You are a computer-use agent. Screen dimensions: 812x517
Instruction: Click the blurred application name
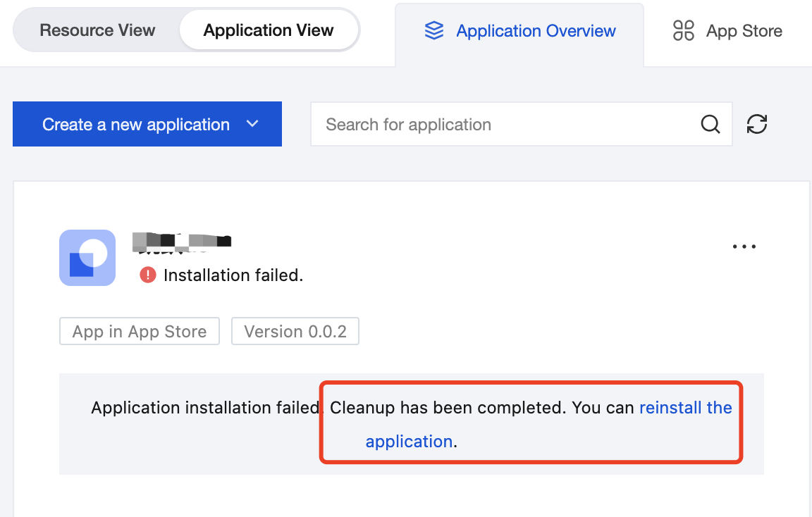tap(182, 242)
